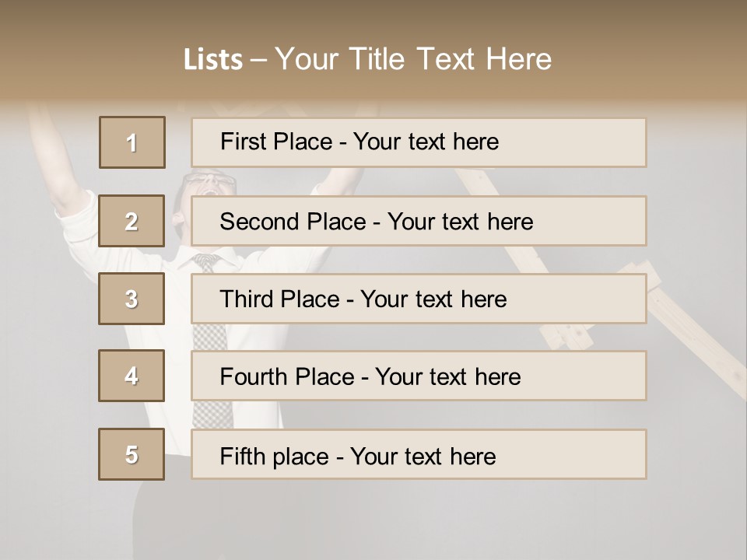Click "Your Title Text Here" in the title
The image size is (747, 560).
[x=413, y=59]
